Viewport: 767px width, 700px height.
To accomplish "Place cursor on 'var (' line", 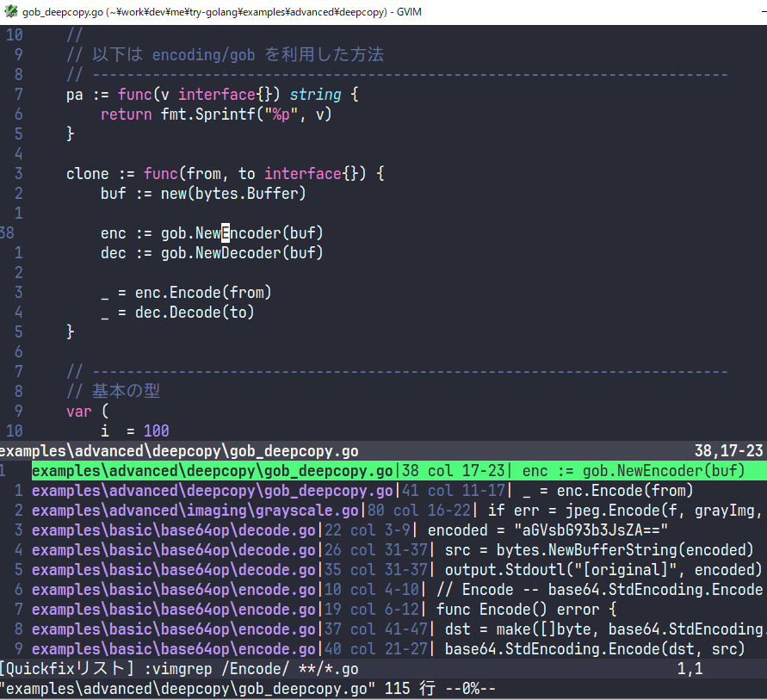I will pyautogui.click(x=88, y=412).
